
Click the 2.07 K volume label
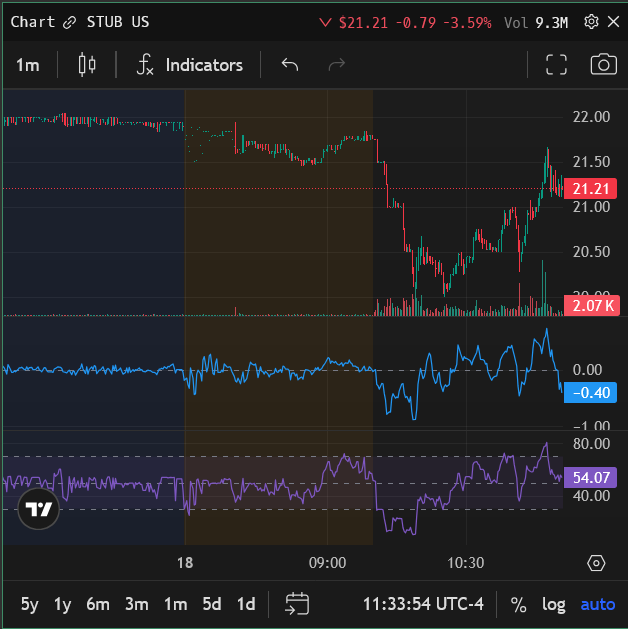coord(592,306)
